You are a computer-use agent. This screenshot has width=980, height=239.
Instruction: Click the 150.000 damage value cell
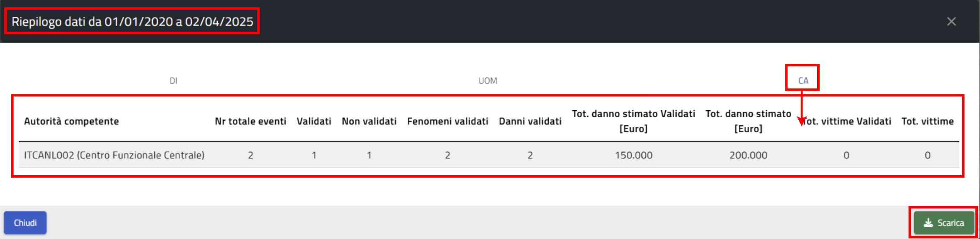click(633, 155)
